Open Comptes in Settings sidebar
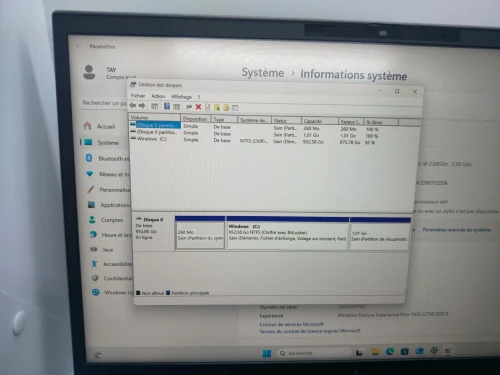The height and width of the screenshot is (375, 500). [x=106, y=220]
